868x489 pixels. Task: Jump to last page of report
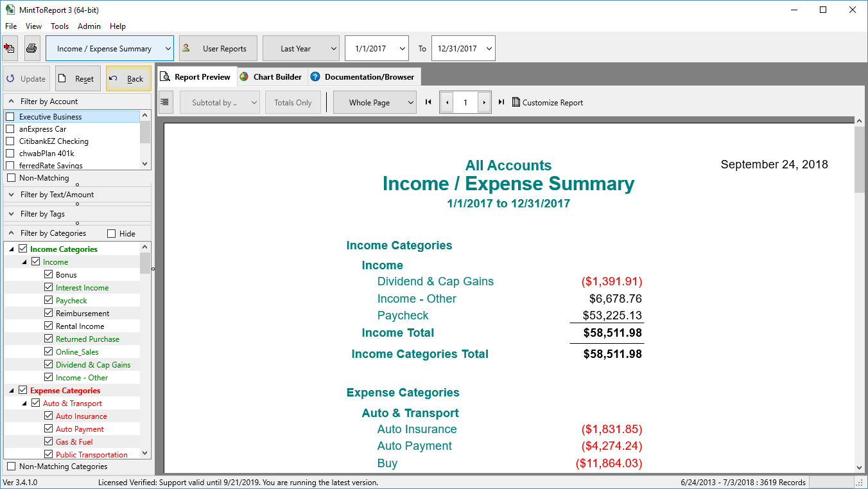(501, 102)
